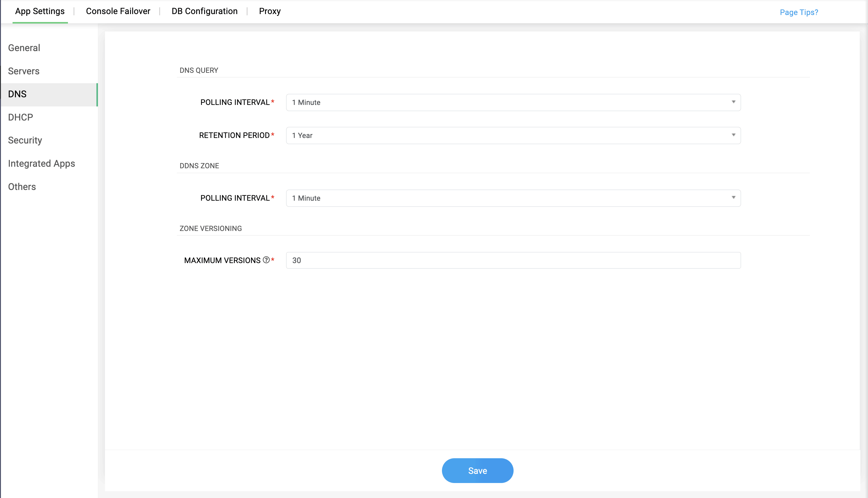Open Integrated Apps in sidebar
This screenshot has width=868, height=498.
[41, 163]
